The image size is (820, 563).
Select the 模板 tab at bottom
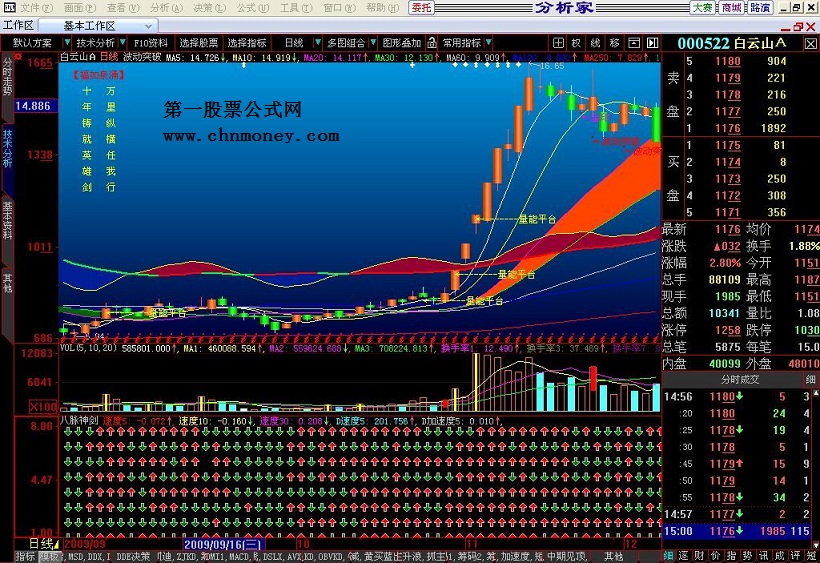point(49,557)
